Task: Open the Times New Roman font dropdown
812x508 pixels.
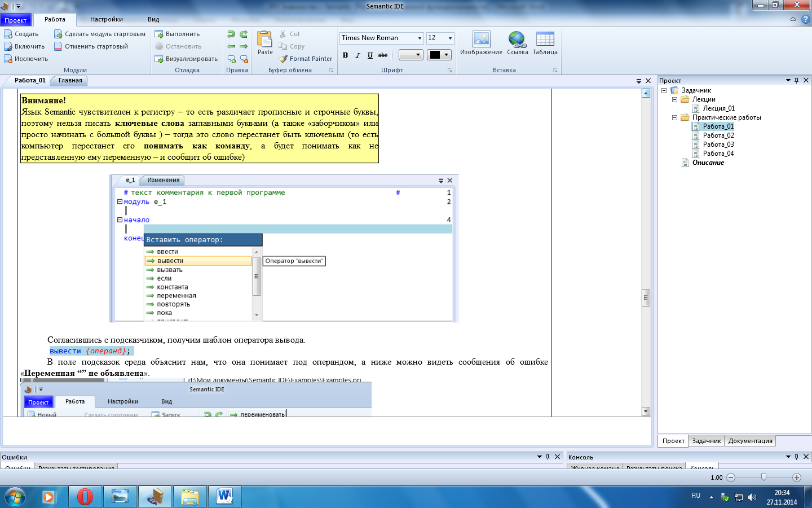Action: point(420,38)
